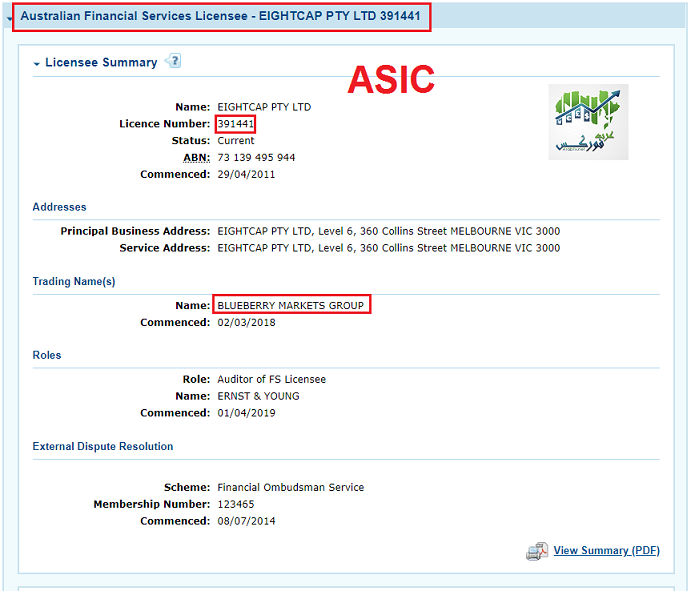Select scheme value Financial Ombudsman Service
This screenshot has height=591, width=691.
click(x=290, y=487)
